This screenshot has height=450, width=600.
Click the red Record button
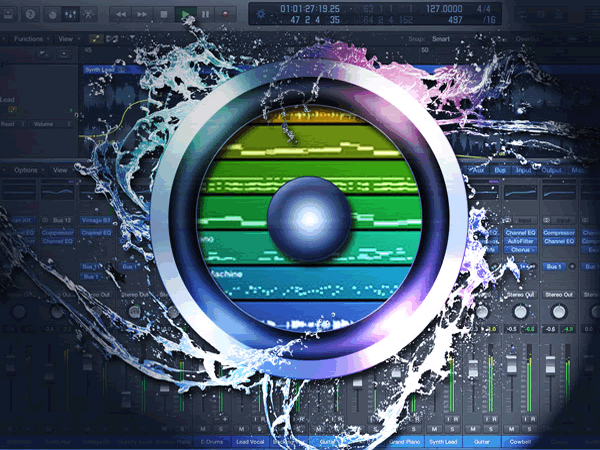click(x=226, y=15)
